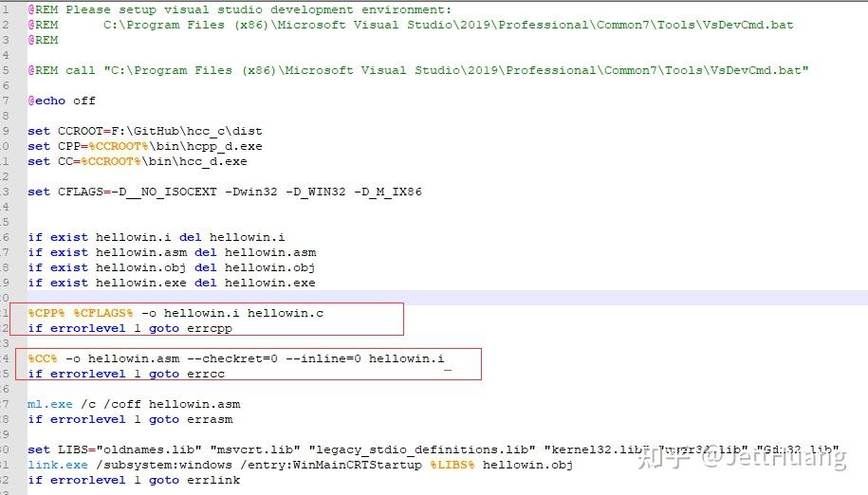Viewport: 868px width, 495px height.
Task: Click the 'set LIBS="oldnames.lib"' line
Action: (434, 449)
